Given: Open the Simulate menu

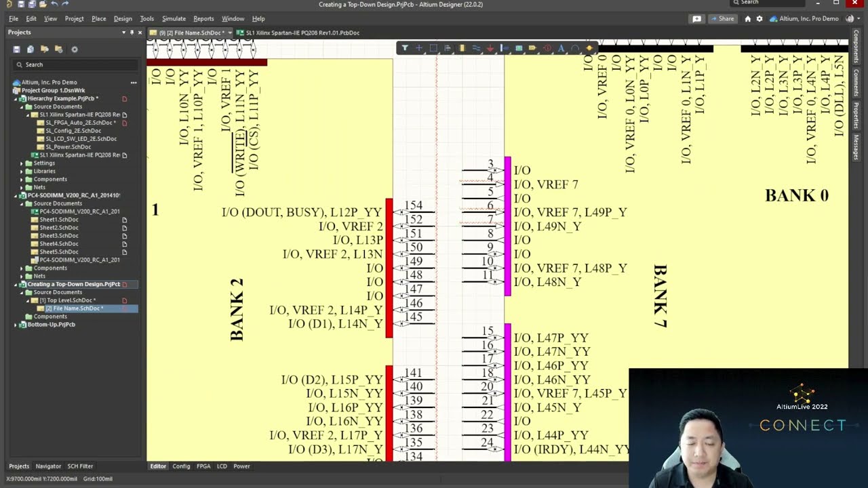Looking at the screenshot, I should click(174, 19).
